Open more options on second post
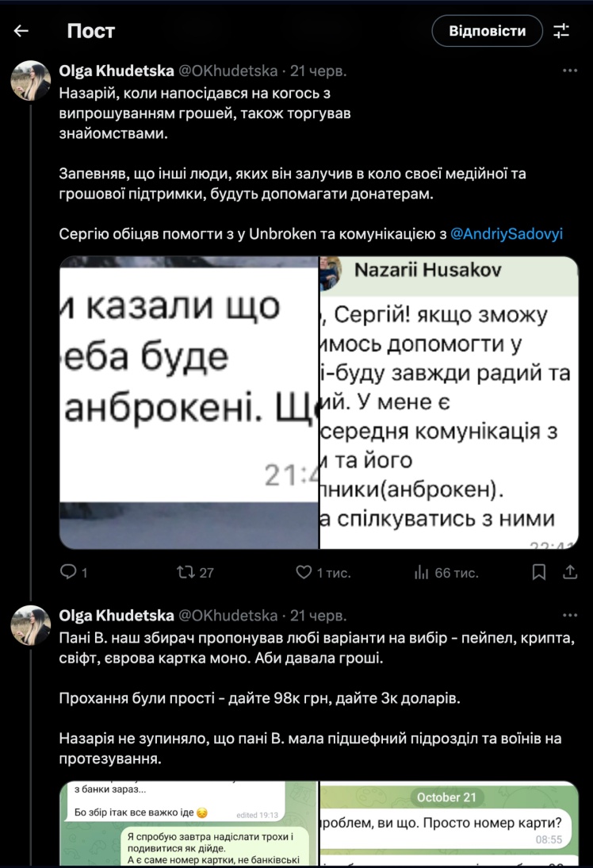 569,615
